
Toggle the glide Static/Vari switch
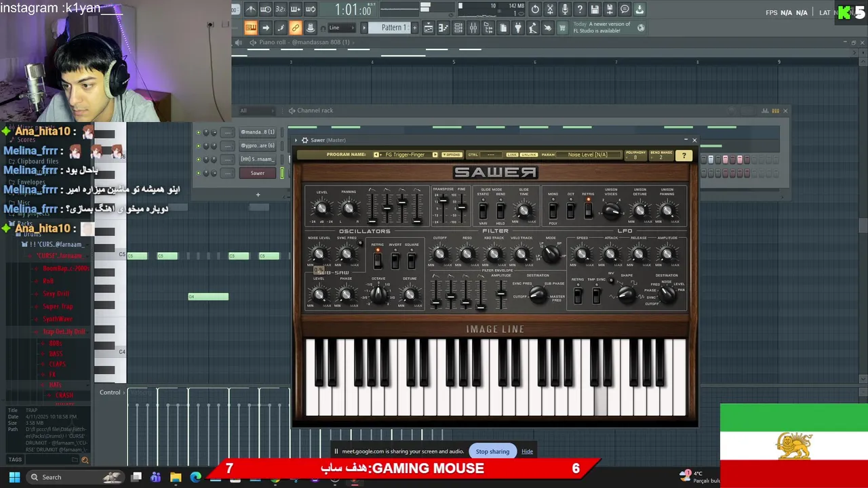click(x=483, y=211)
